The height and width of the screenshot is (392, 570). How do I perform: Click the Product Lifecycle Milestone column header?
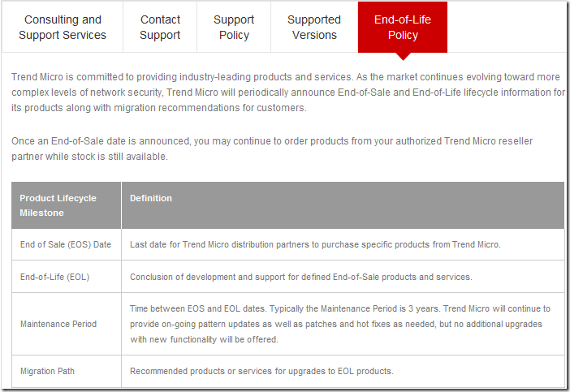tap(66, 205)
